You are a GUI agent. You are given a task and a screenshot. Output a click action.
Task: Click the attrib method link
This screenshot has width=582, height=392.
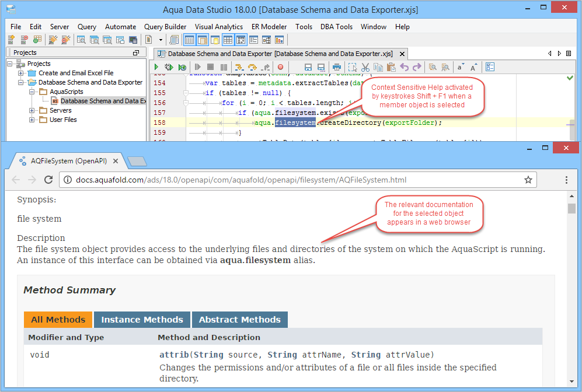pyautogui.click(x=174, y=355)
